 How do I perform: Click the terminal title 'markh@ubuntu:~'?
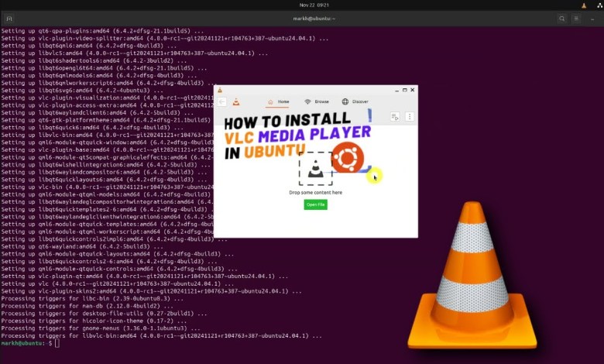pyautogui.click(x=314, y=19)
